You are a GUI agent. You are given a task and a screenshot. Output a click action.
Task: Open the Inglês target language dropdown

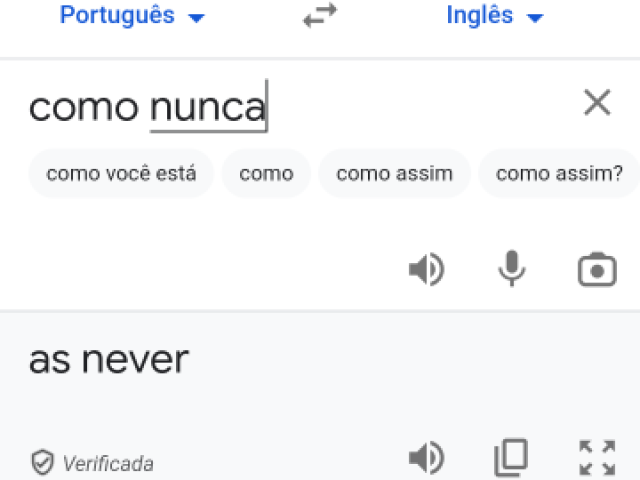(495, 16)
